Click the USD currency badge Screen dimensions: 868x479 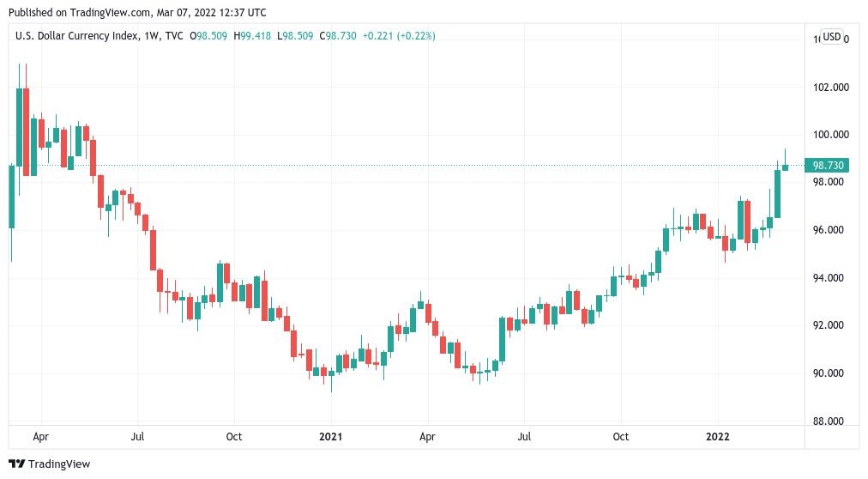coord(831,37)
